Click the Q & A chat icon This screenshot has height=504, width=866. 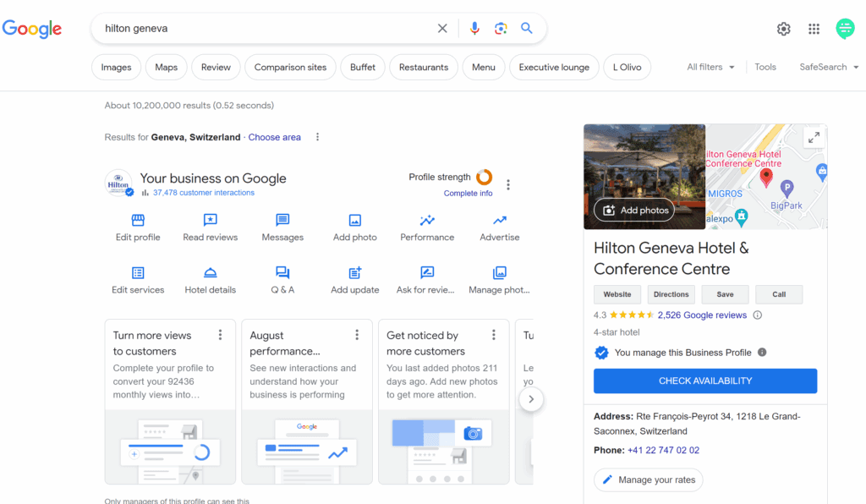(x=282, y=273)
